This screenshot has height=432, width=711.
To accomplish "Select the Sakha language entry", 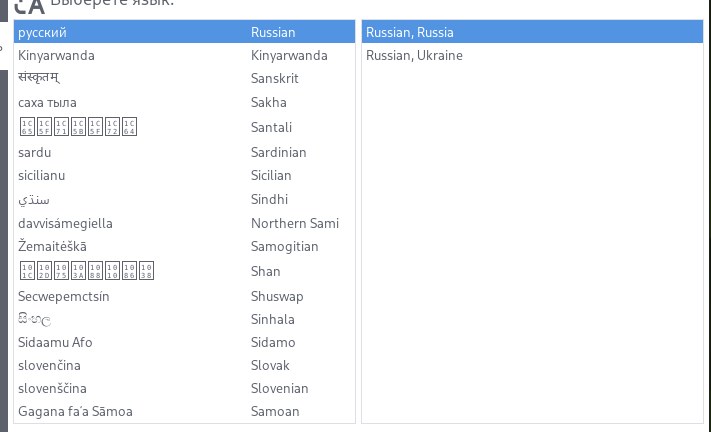I will 185,102.
